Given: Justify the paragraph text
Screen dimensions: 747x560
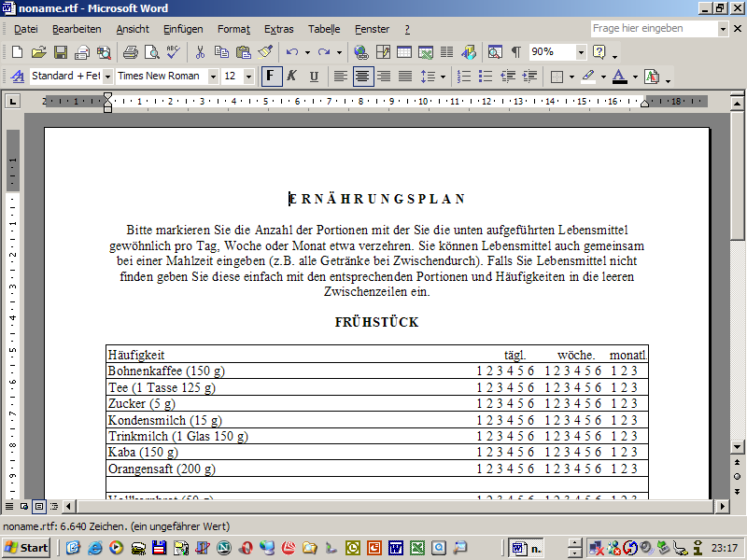Looking at the screenshot, I should 405,77.
